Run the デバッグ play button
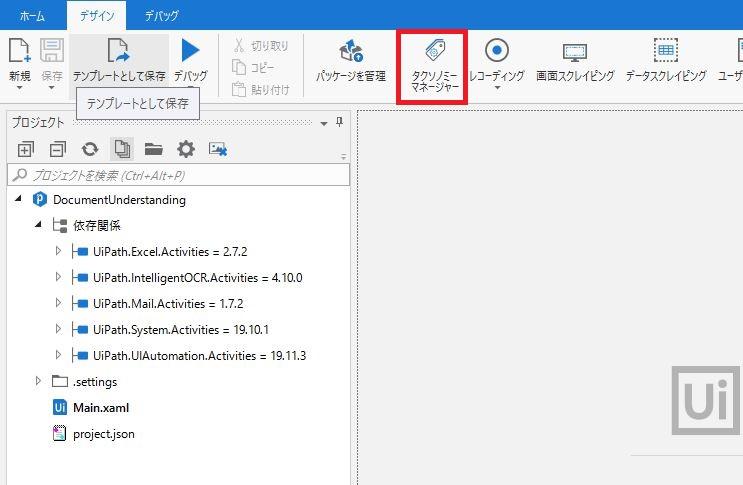743x485 pixels. [x=190, y=50]
